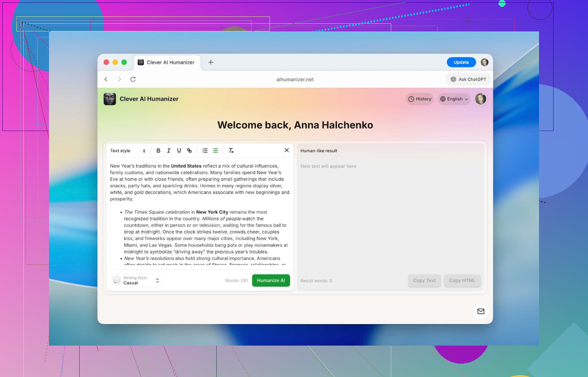Viewport: 588px width, 377px height.
Task: Expand the Writing Style Casual selector
Action: coord(137,280)
